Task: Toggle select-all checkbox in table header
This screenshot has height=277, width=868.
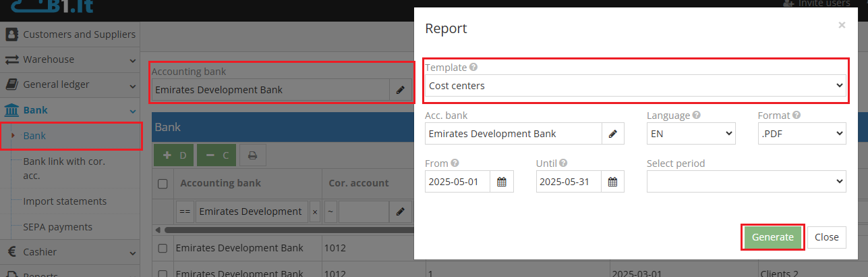Action: pos(163,184)
